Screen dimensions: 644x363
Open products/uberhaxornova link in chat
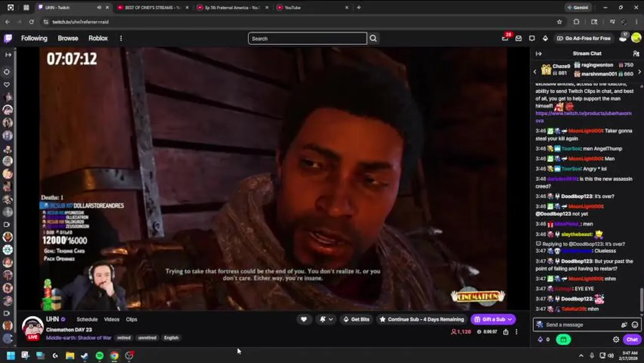click(x=583, y=116)
